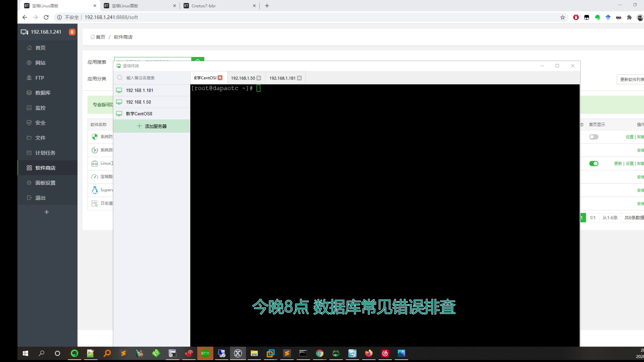Viewport: 644px width, 362px height.
Task: Switch to the 192.168.1.181 terminal tab
Action: (x=282, y=78)
